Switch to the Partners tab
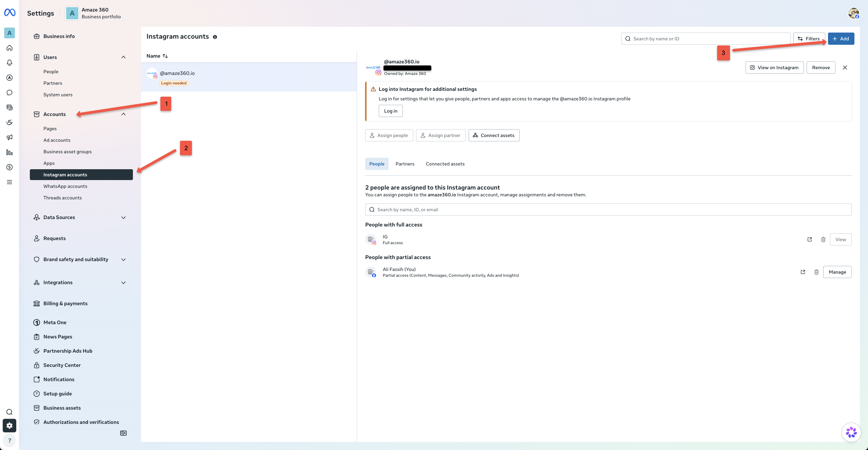This screenshot has width=868, height=450. tap(405, 164)
